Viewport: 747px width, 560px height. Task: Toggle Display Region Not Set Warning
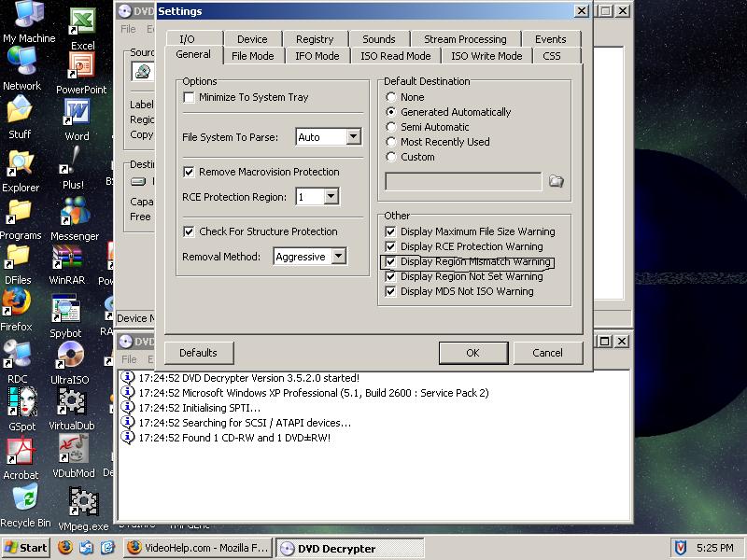pos(390,276)
